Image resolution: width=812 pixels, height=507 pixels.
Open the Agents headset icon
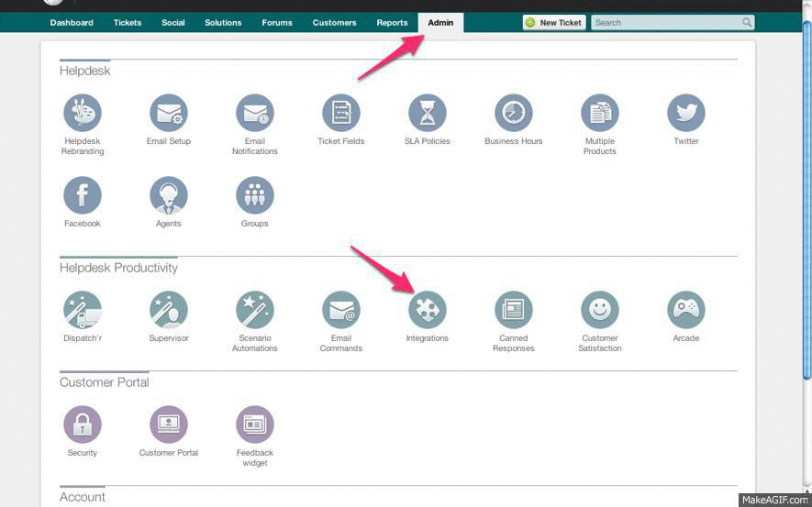pyautogui.click(x=169, y=196)
